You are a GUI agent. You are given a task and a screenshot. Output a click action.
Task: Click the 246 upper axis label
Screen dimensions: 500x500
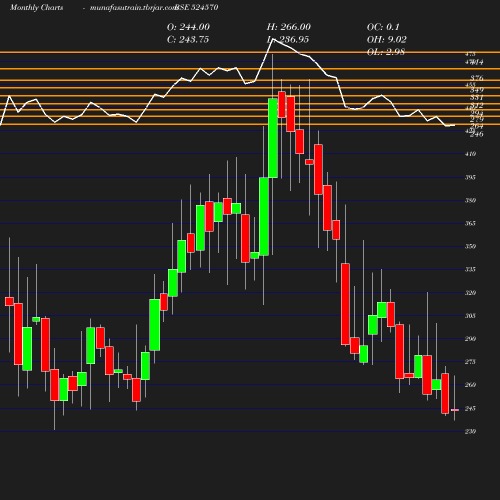(x=477, y=134)
